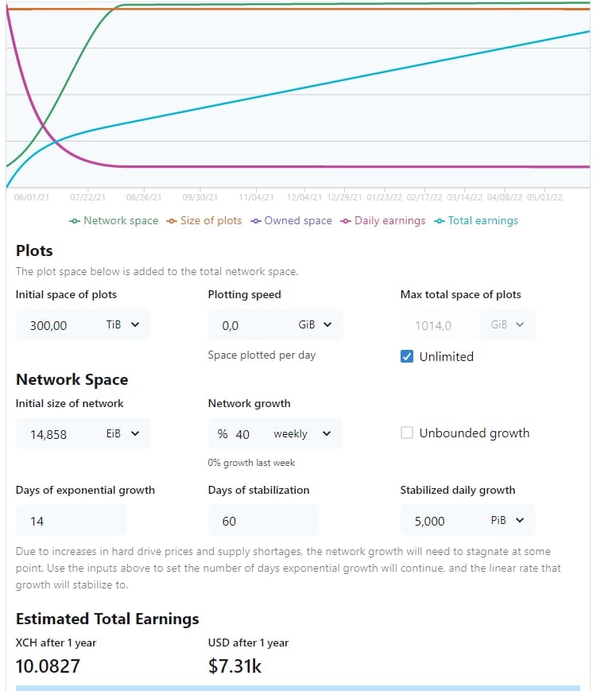The width and height of the screenshot is (616, 691).
Task: Uncheck the Unlimited checkbox
Action: coord(407,356)
